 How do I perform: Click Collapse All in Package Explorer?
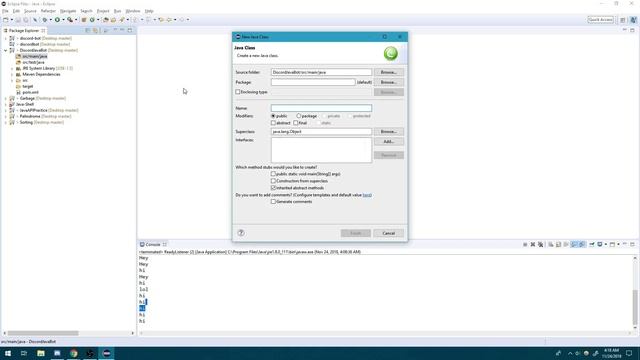88,31
